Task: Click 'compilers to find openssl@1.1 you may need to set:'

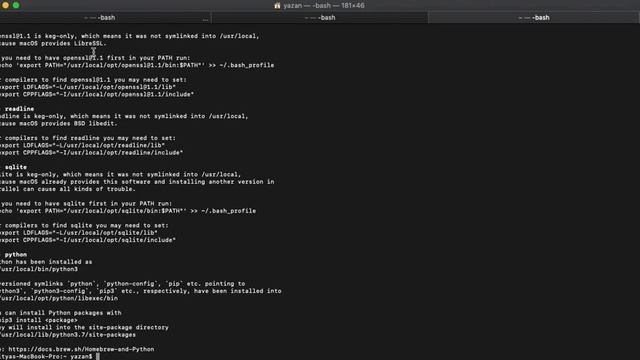Action: (96, 80)
